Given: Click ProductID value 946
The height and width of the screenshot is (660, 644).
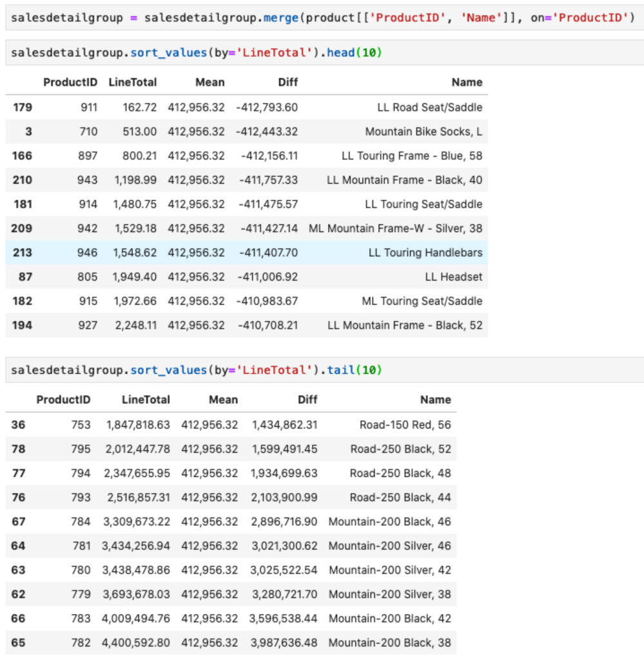Looking at the screenshot, I should tap(87, 253).
